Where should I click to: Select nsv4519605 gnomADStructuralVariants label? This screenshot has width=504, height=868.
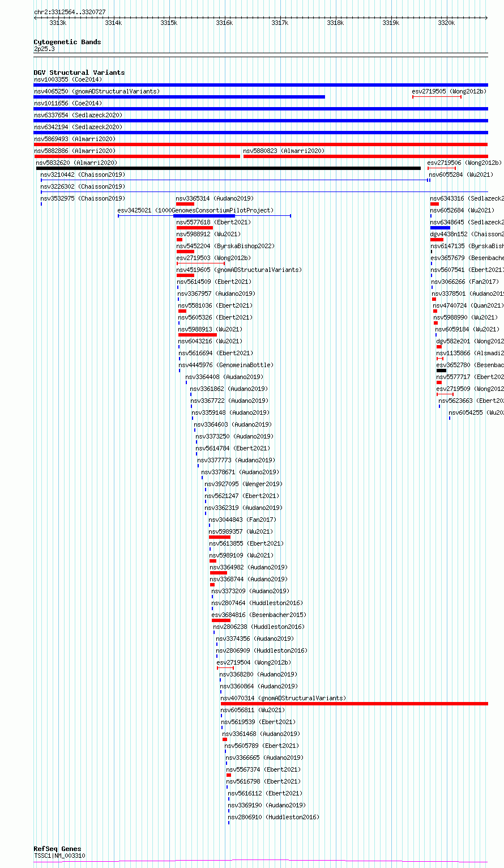coord(239,270)
